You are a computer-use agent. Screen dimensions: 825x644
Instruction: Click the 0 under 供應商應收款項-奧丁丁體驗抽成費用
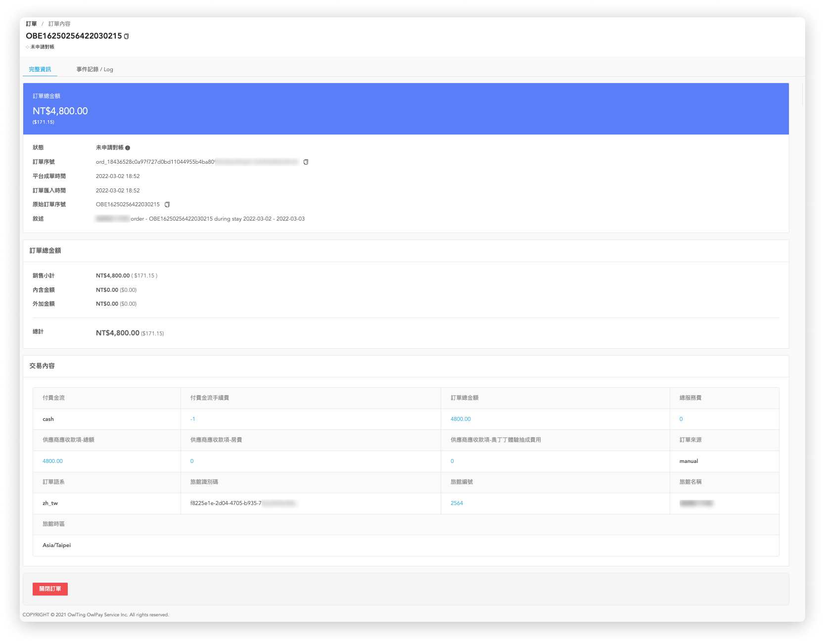pos(452,461)
